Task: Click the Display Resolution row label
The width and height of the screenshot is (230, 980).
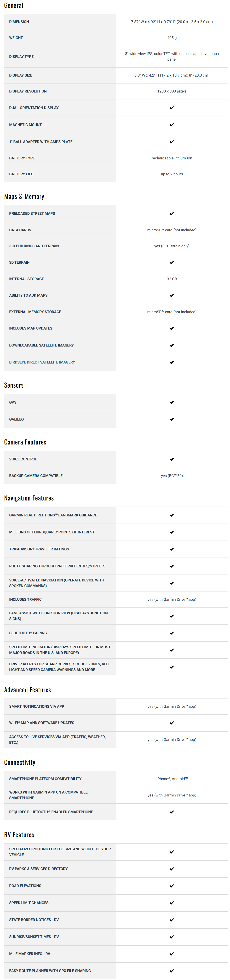Action: (28, 91)
